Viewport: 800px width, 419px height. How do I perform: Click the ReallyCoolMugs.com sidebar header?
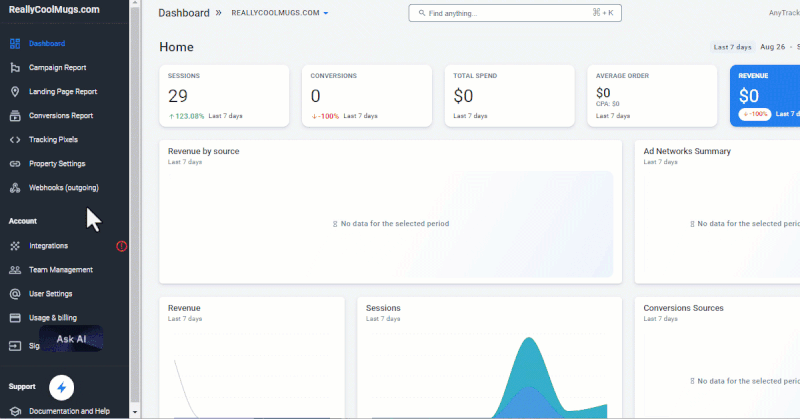[54, 10]
